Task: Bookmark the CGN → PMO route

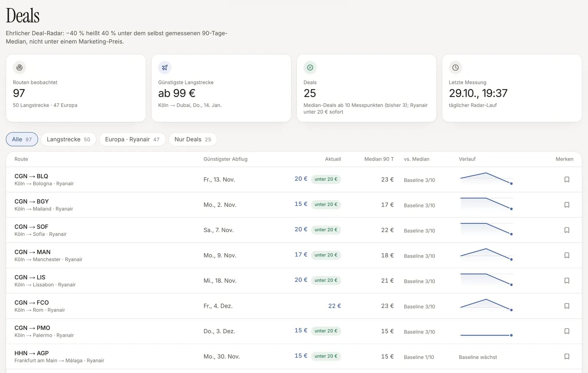Action: pyautogui.click(x=567, y=331)
